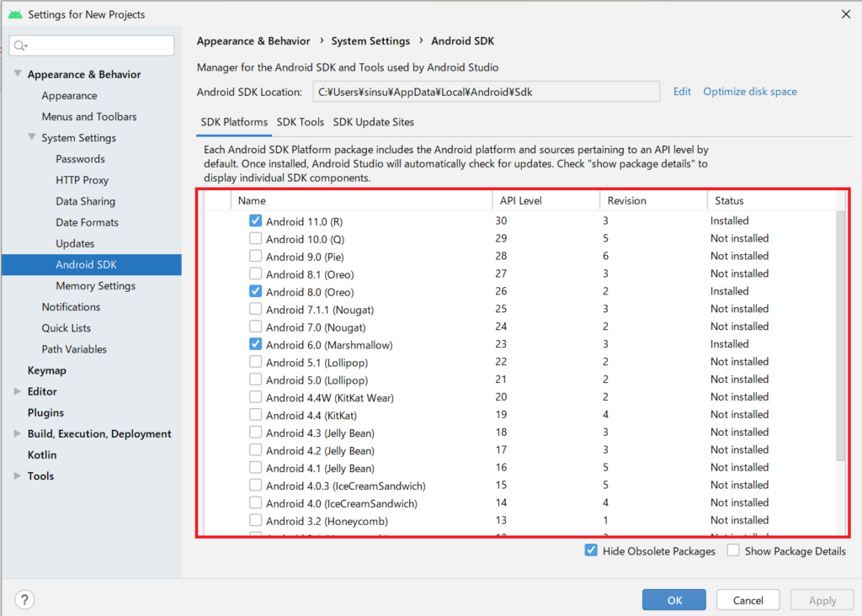
Task: Tick Android 7.1.1 (Nougat) checkbox
Action: tap(255, 309)
